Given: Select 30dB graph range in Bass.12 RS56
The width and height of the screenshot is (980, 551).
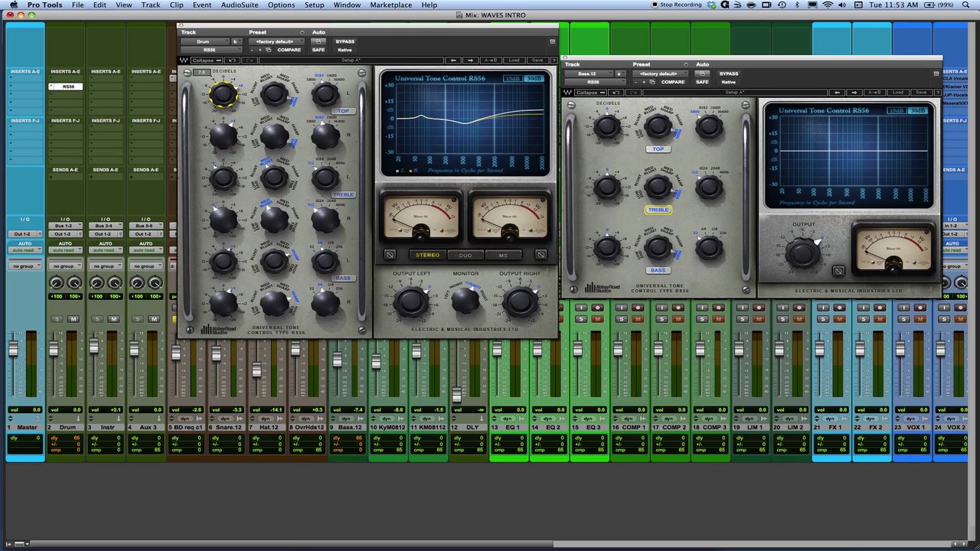Looking at the screenshot, I should [916, 111].
